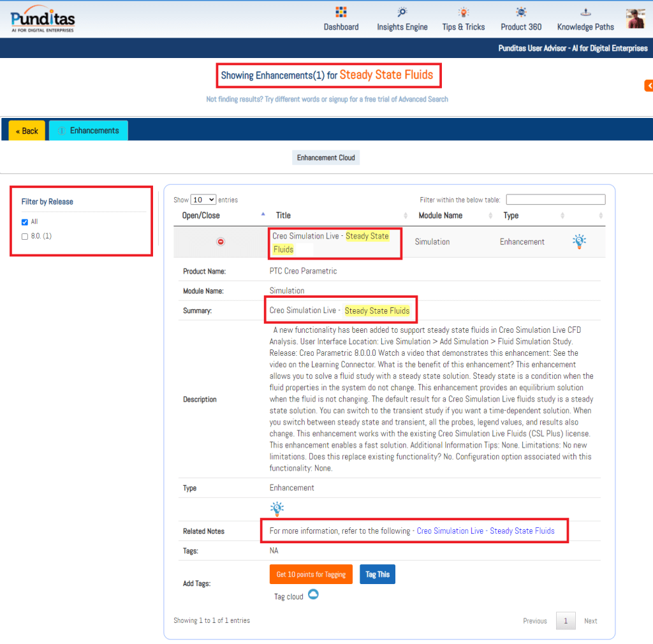Check the 8.0. (1) release checkbox
This screenshot has height=644, width=653.
click(x=25, y=237)
